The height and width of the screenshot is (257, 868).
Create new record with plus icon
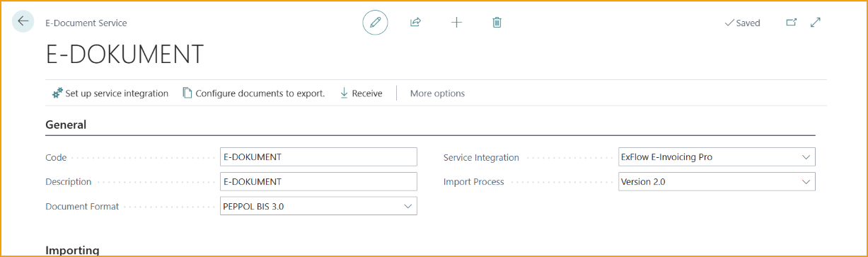[456, 23]
